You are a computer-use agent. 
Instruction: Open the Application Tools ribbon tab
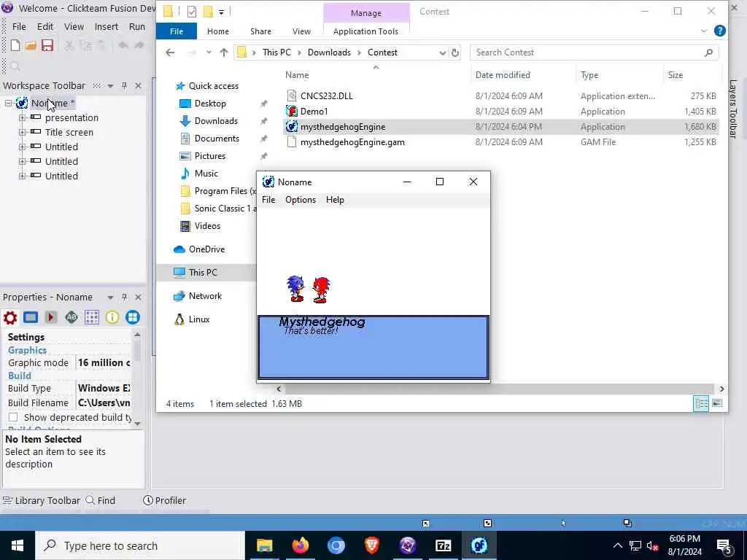pyautogui.click(x=365, y=31)
